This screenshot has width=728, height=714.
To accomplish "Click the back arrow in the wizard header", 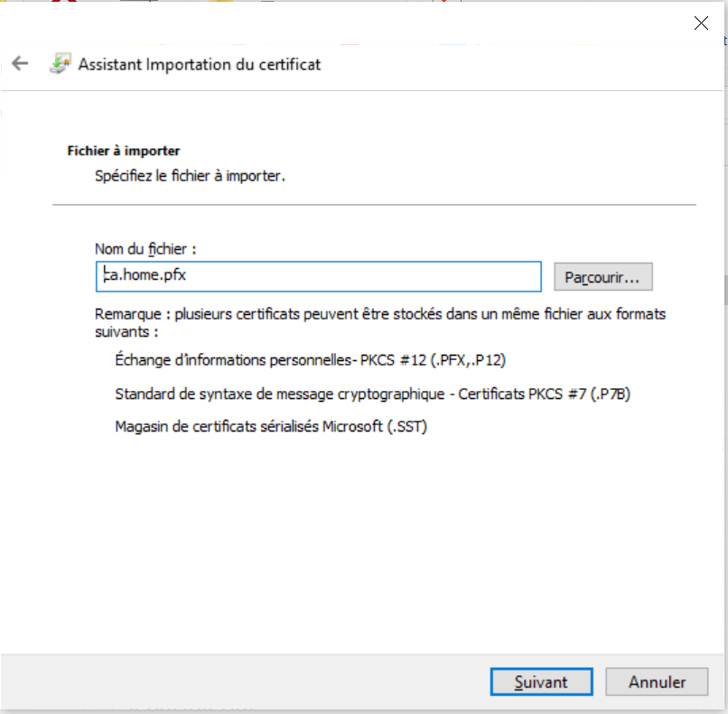I will 20,64.
